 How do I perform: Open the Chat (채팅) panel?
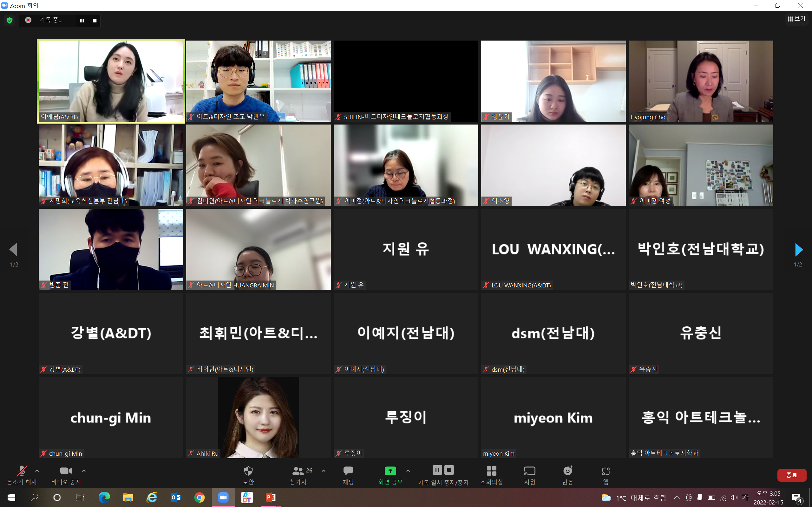[348, 471]
